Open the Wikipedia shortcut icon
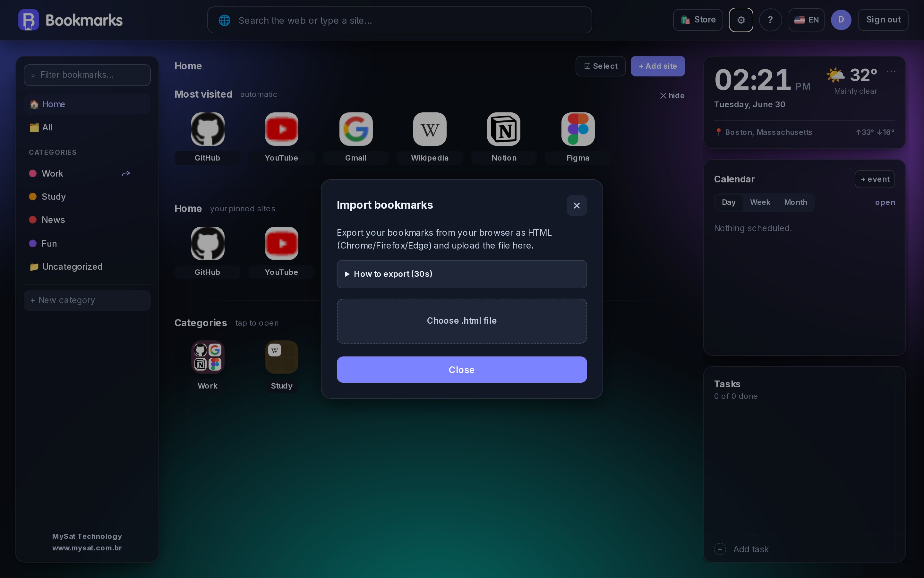924x578 pixels. click(x=430, y=129)
